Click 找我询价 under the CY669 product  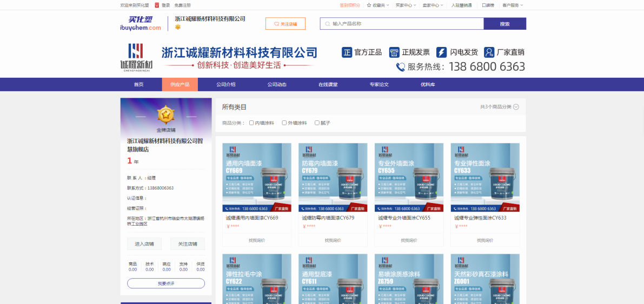tap(257, 240)
